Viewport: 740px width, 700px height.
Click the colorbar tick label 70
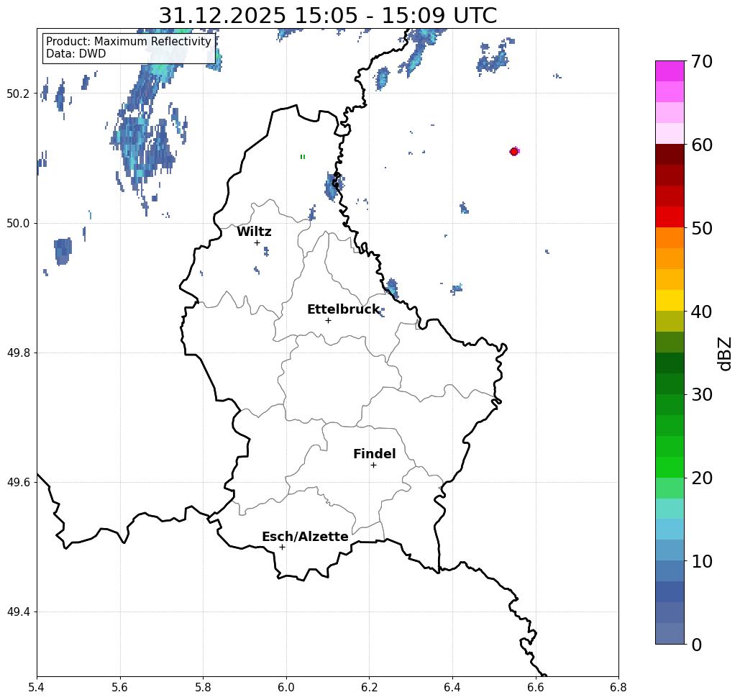[x=701, y=61]
